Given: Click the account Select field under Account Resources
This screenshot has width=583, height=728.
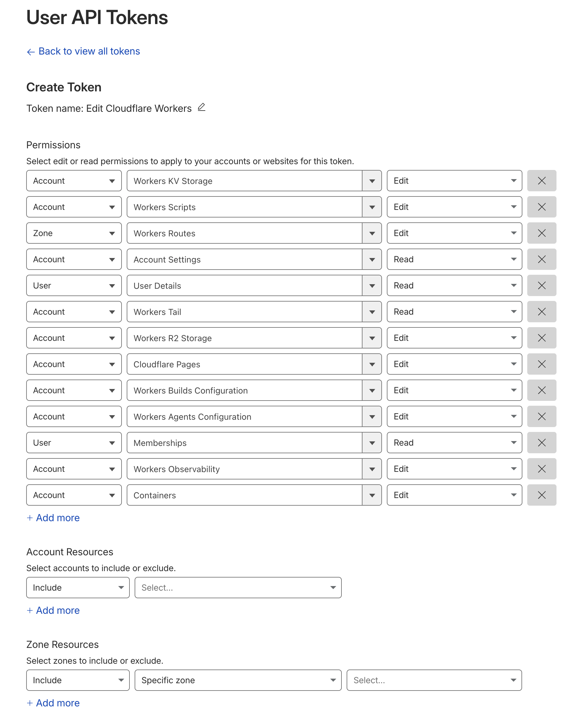Looking at the screenshot, I should point(238,588).
